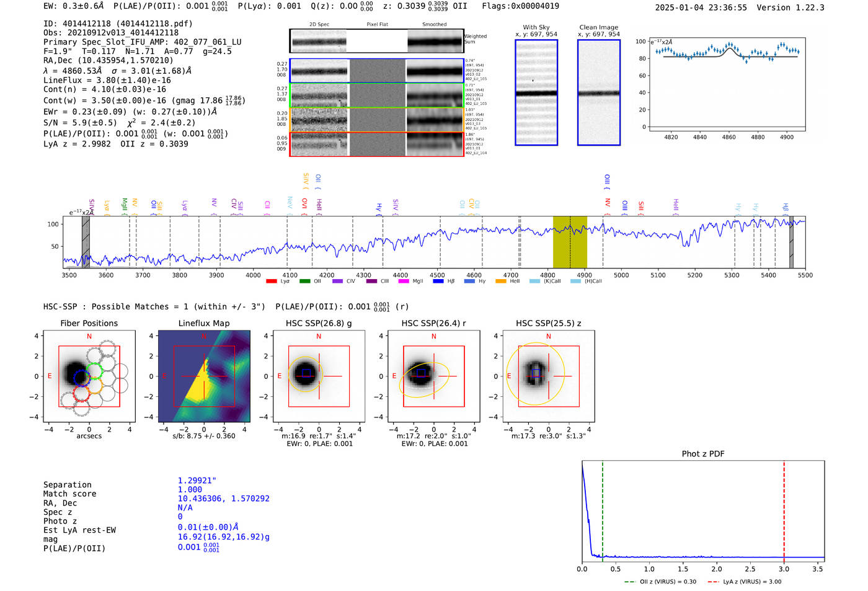Click the green OII legend swatch
This screenshot has height=591, width=868.
click(304, 282)
